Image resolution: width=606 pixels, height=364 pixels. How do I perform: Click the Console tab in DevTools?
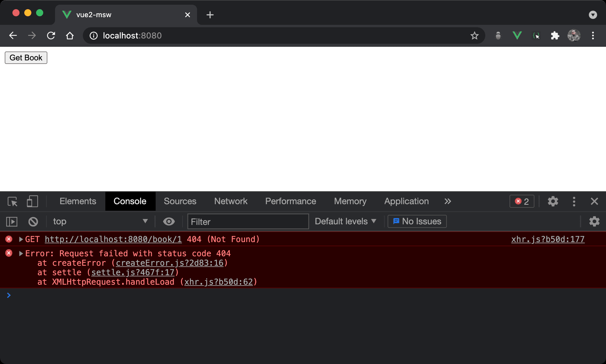pyautogui.click(x=130, y=200)
